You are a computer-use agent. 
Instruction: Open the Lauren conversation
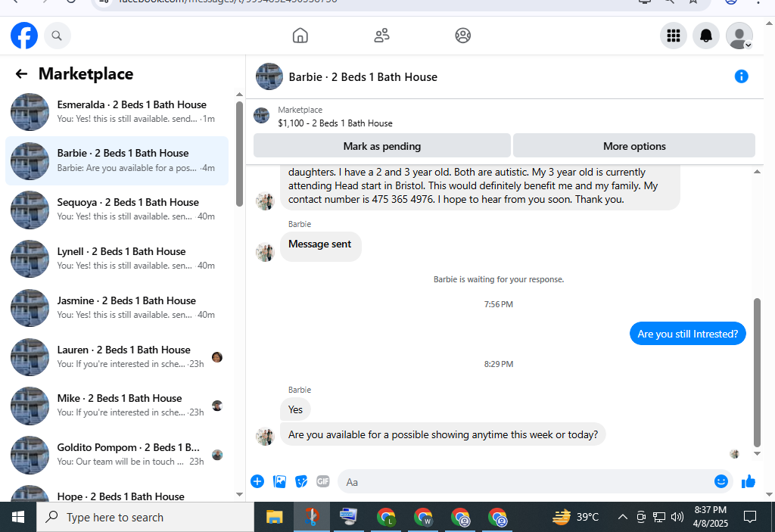117,357
